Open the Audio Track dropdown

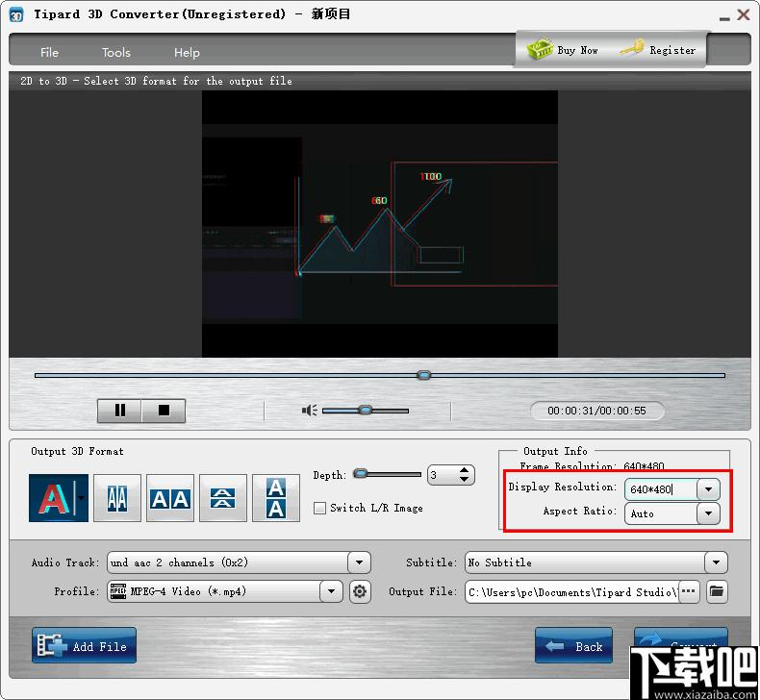click(x=359, y=562)
